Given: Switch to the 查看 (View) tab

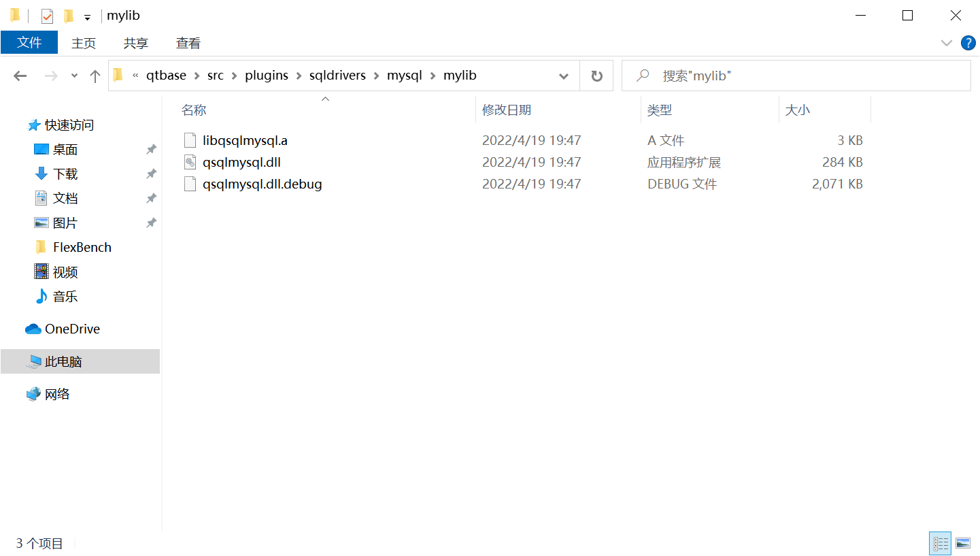Looking at the screenshot, I should pos(188,43).
